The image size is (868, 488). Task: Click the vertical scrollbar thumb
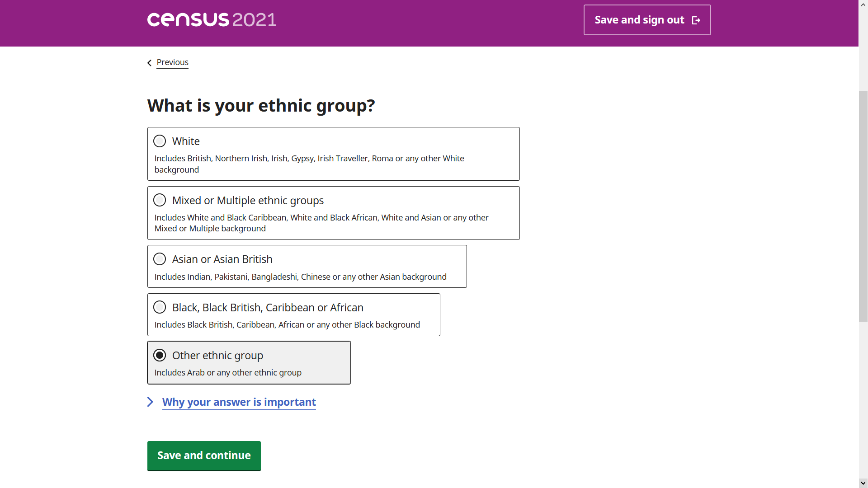click(x=863, y=206)
